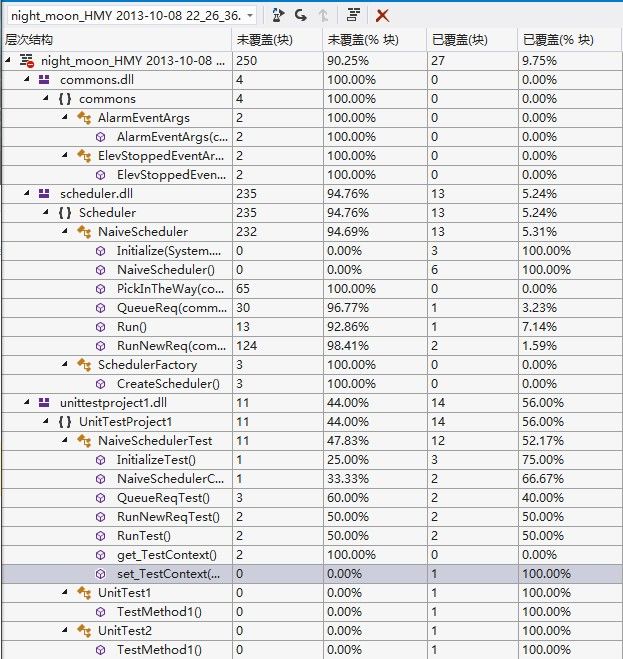Click the show coverage coloring toolbar icon
Viewport: 623px width, 659px height.
click(x=353, y=15)
